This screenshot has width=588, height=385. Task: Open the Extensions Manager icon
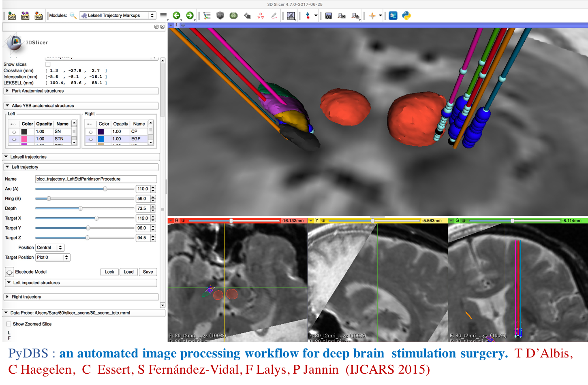393,16
